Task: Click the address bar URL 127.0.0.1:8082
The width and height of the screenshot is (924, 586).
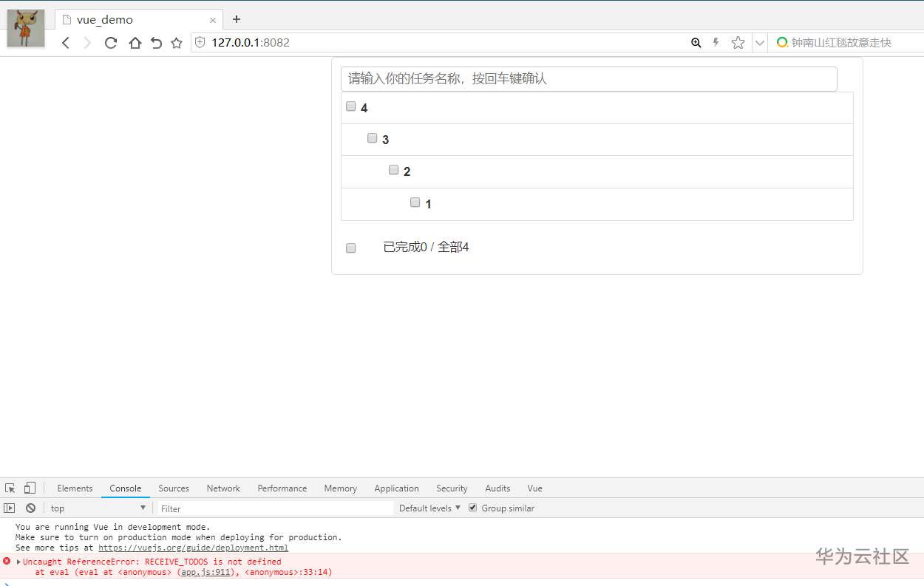Action: coord(251,43)
